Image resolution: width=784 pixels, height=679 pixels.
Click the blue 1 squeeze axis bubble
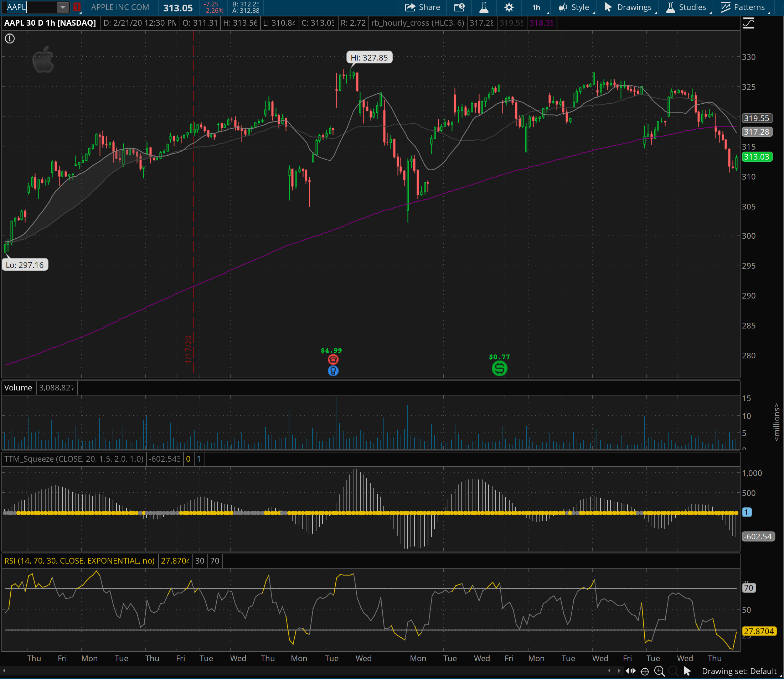(747, 512)
